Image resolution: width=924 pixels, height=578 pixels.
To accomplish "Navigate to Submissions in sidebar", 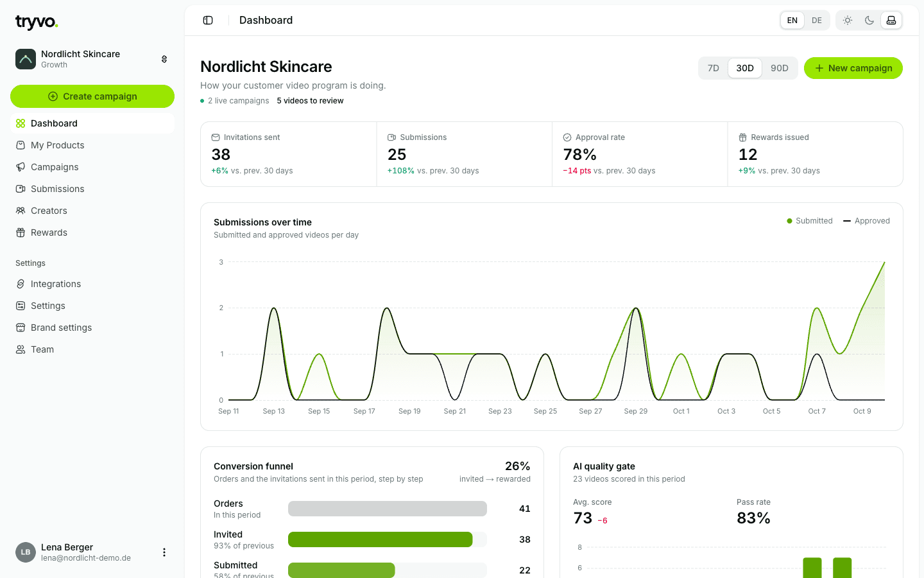I will (x=92, y=189).
